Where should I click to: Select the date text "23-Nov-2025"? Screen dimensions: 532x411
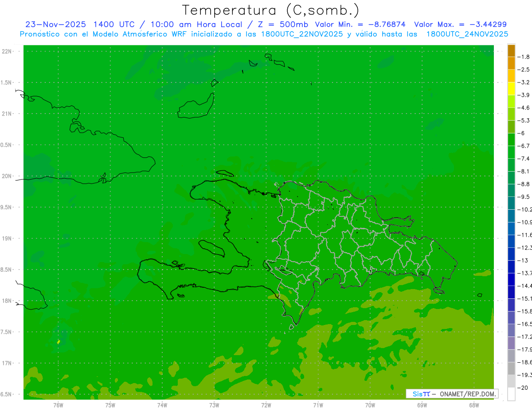56,24
